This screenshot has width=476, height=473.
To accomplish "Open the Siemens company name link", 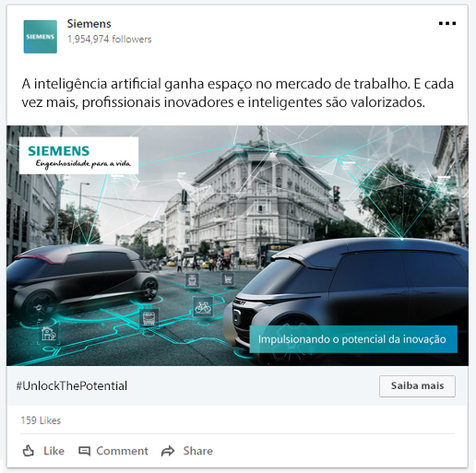I will click(89, 24).
